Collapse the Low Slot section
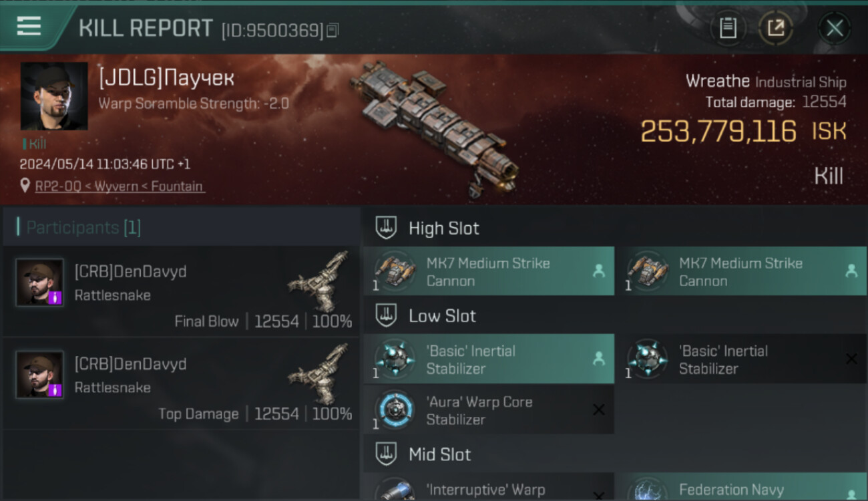Image resolution: width=868 pixels, height=501 pixels. tap(386, 316)
